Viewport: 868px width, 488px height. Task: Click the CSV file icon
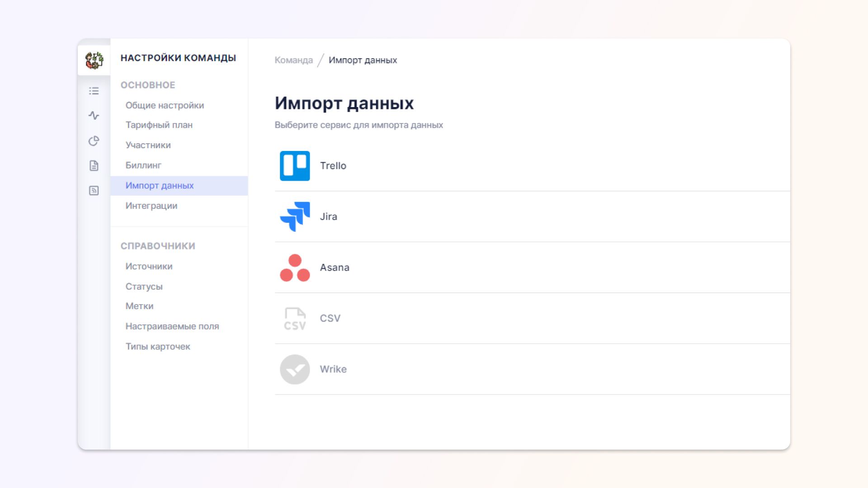[x=295, y=319]
